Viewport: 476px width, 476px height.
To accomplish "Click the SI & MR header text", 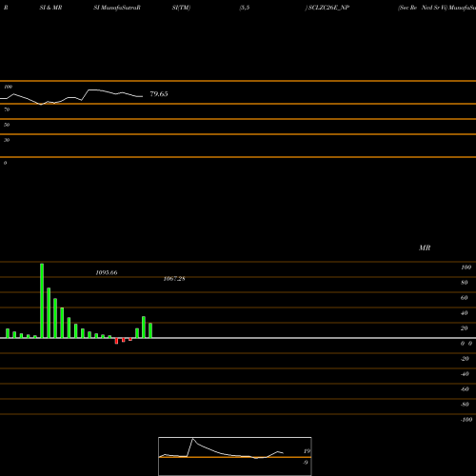I will point(50,8).
